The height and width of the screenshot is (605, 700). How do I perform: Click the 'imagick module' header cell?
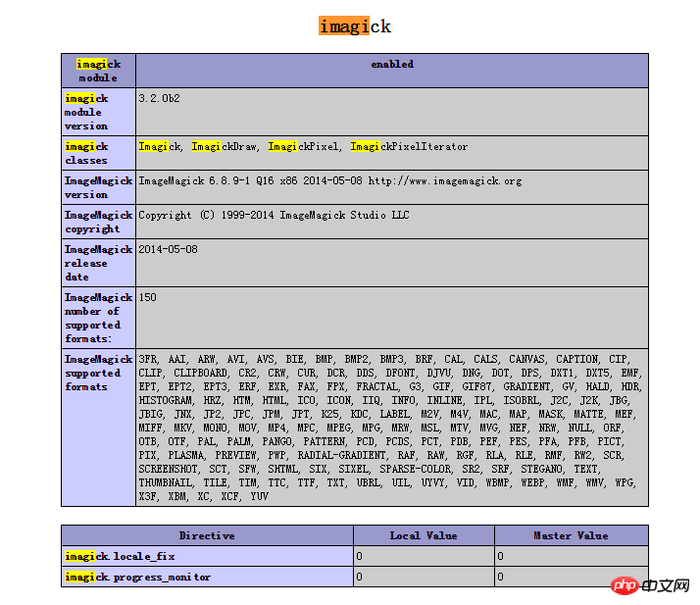(x=98, y=71)
